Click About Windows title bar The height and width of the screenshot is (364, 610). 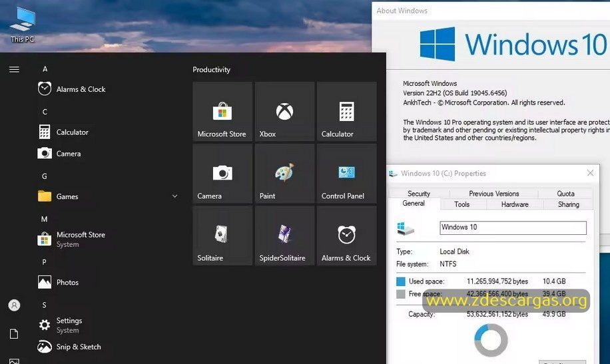[x=491, y=11]
